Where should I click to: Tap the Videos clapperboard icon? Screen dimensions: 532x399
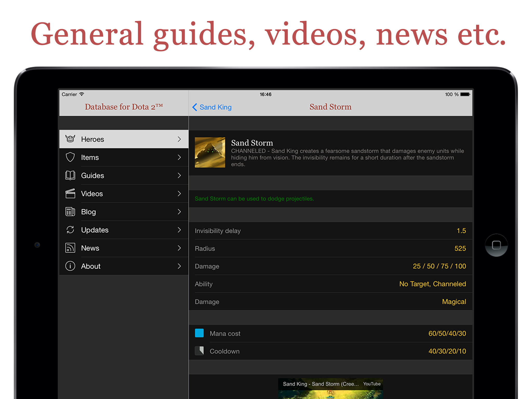pyautogui.click(x=70, y=194)
